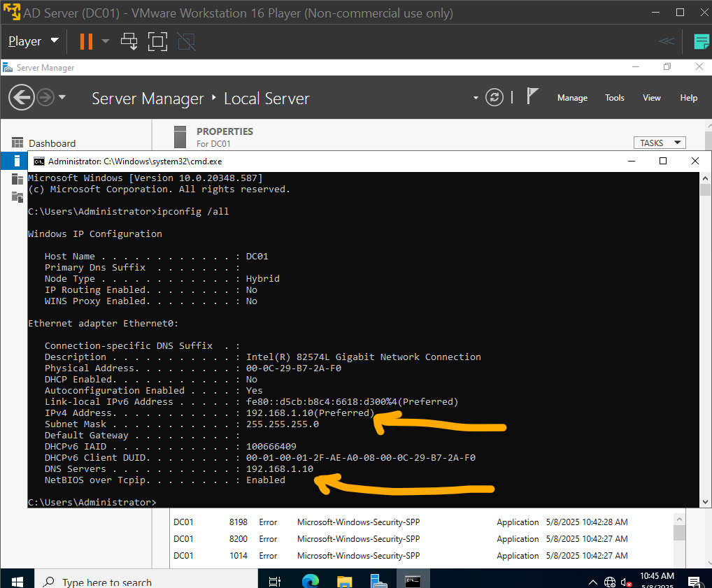Select the Local Server sidebar icon
Viewport: 712px width, 588px height.
(x=17, y=161)
